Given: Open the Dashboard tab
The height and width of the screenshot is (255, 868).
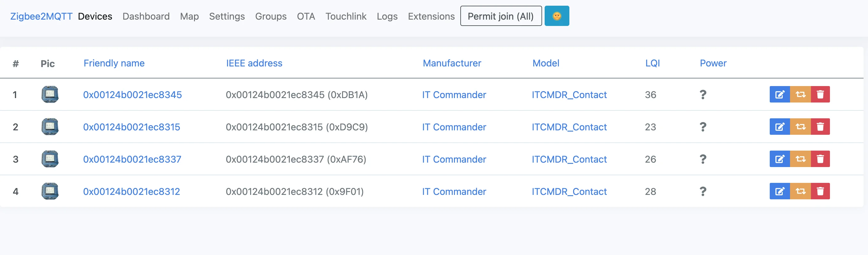Looking at the screenshot, I should (146, 16).
